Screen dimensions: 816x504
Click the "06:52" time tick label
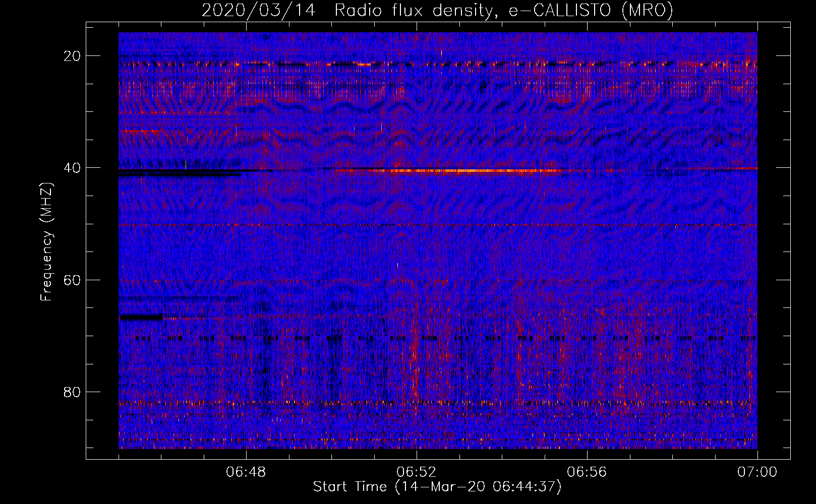417,472
